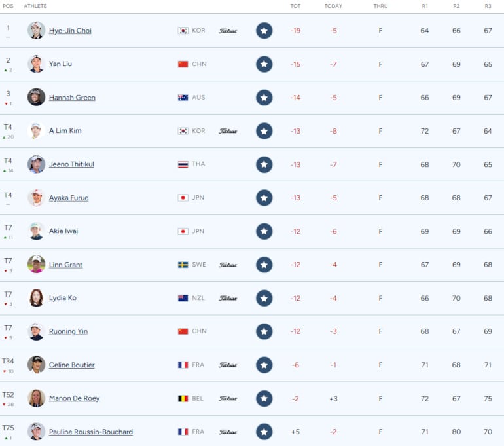
Task: Click the Sweden flag next to Linn Grant
Action: coord(183,265)
